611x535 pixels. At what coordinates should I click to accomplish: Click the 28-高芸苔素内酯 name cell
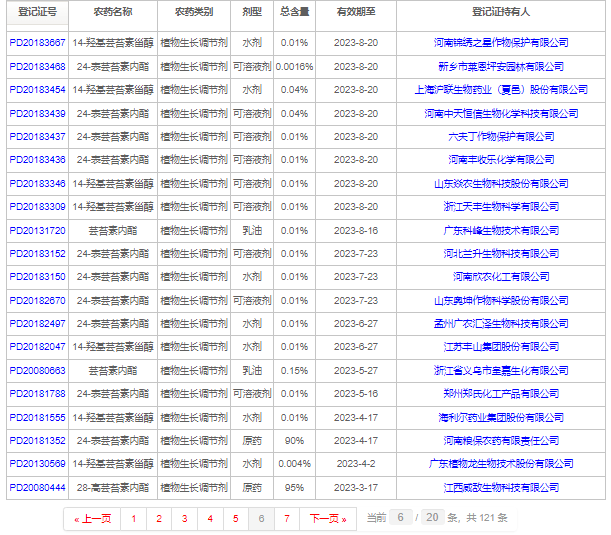(x=113, y=488)
